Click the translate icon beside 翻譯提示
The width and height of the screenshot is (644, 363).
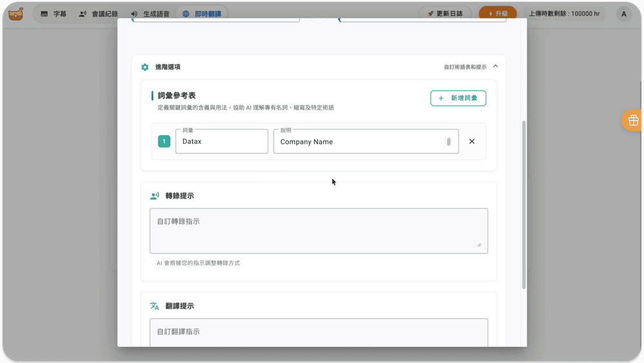tap(155, 306)
